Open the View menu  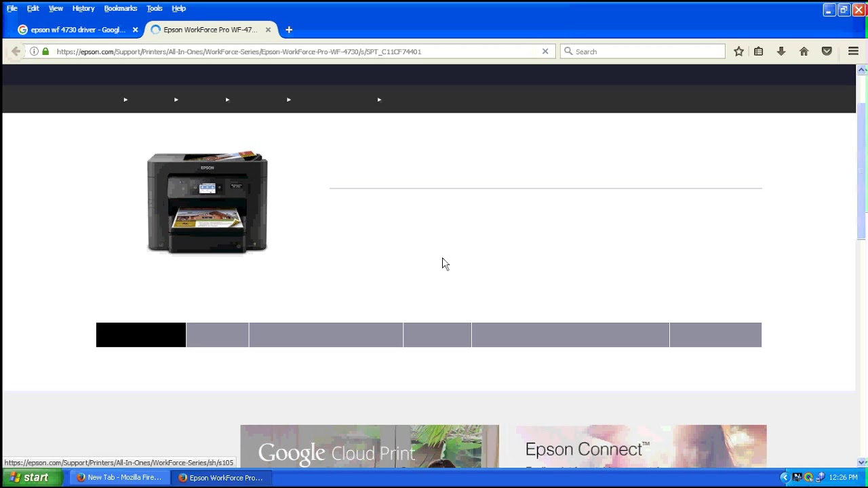[x=56, y=8]
